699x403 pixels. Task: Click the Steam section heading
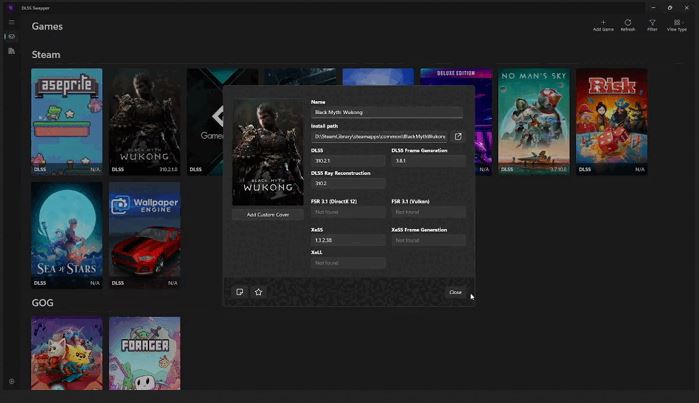(x=46, y=54)
